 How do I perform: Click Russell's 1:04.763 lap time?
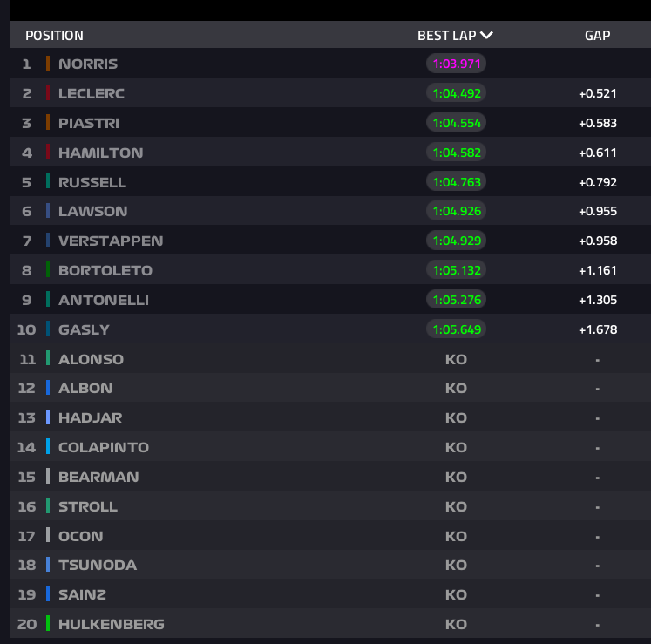coord(456,182)
